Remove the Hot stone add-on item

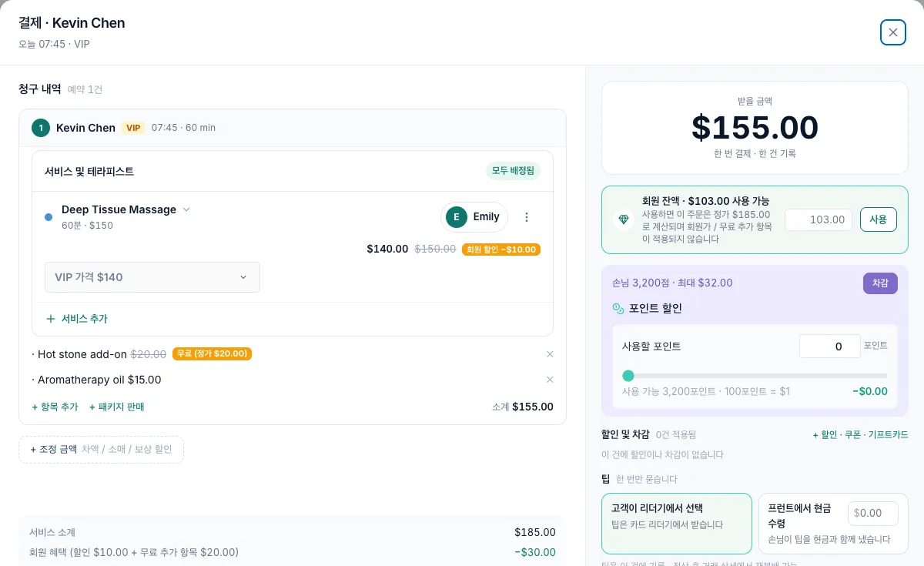(x=550, y=354)
